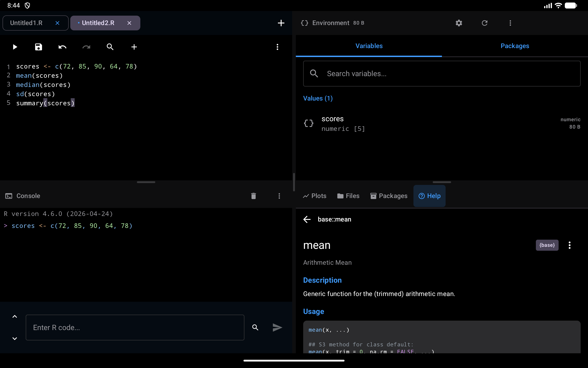
Task: Clear the console with trash icon
Action: pyautogui.click(x=253, y=196)
